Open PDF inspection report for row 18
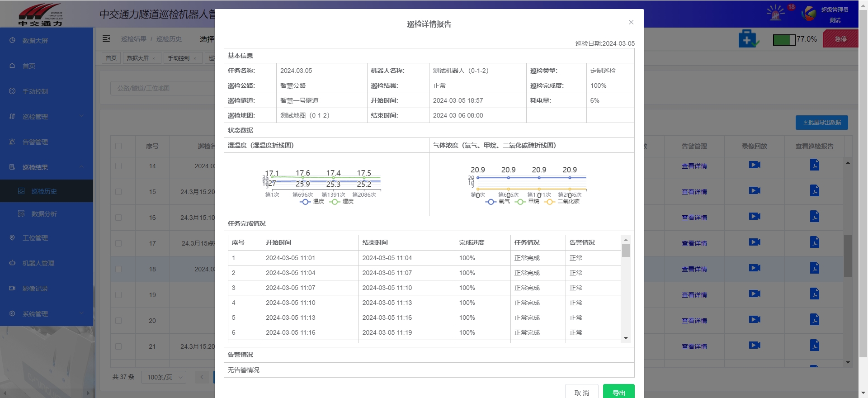Image resolution: width=868 pixels, height=398 pixels. click(x=815, y=268)
